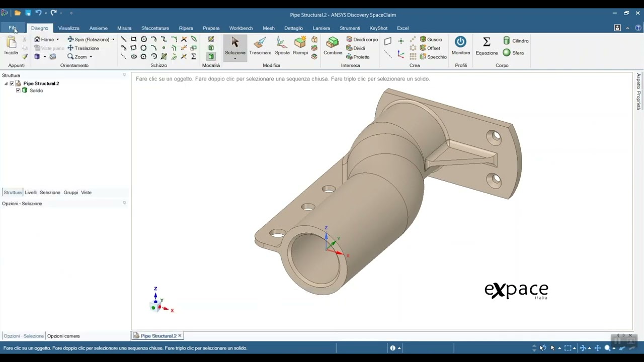The height and width of the screenshot is (362, 644).
Task: Activate the Sposta (Move) tool
Action: (x=282, y=46)
